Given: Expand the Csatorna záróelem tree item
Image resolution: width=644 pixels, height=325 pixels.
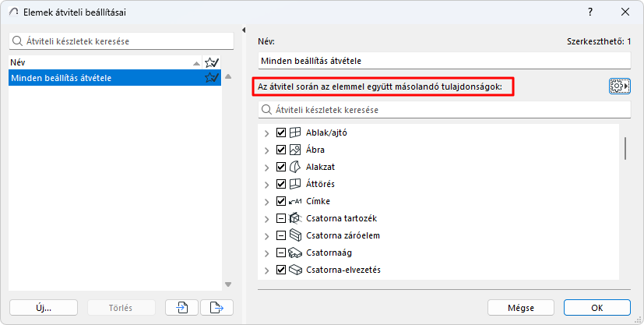Looking at the screenshot, I should click(267, 235).
